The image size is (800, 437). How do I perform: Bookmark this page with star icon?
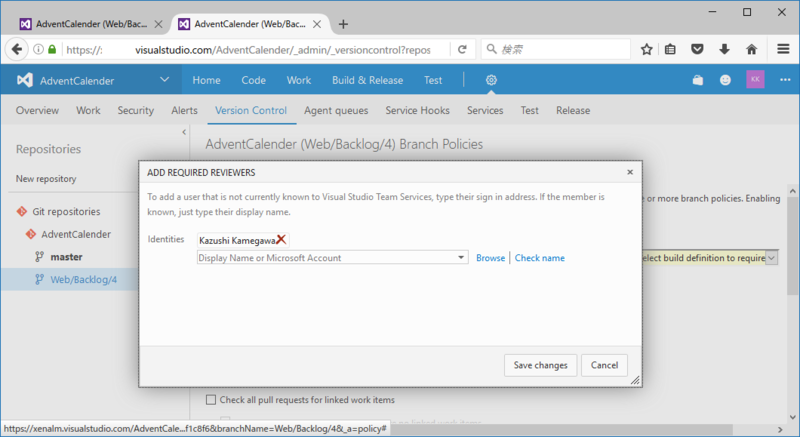pos(646,49)
